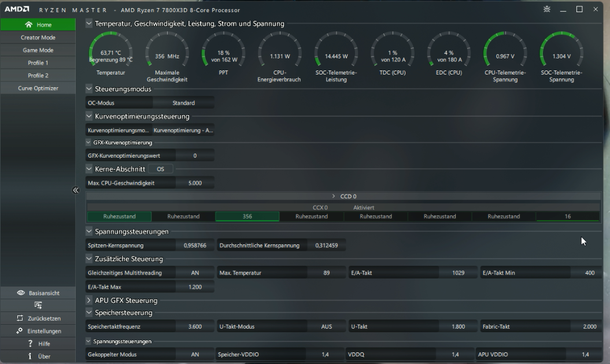Image resolution: width=610 pixels, height=364 pixels.
Task: Collapse the lower Spannungssteuerungen subsection
Action: click(x=88, y=341)
